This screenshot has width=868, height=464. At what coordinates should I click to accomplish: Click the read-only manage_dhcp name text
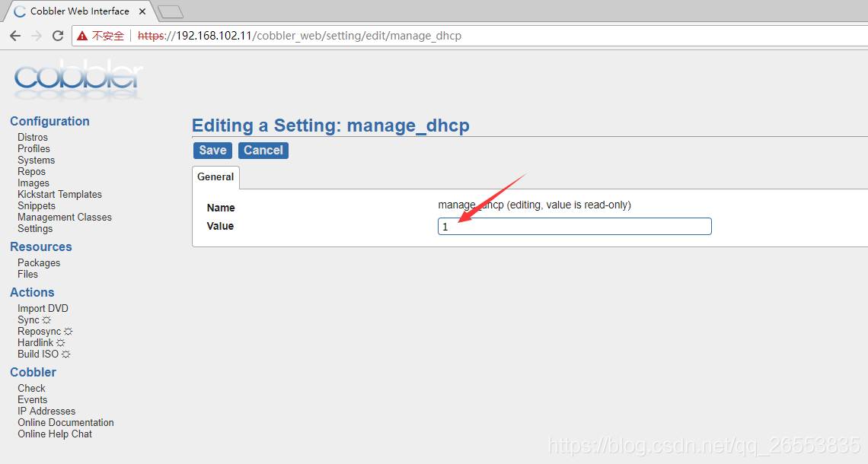pyautogui.click(x=535, y=205)
